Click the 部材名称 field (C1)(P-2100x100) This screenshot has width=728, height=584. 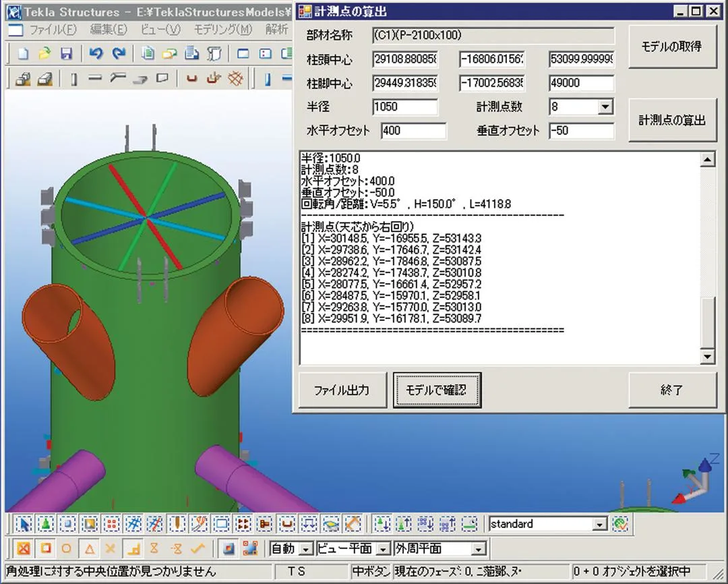click(x=493, y=35)
